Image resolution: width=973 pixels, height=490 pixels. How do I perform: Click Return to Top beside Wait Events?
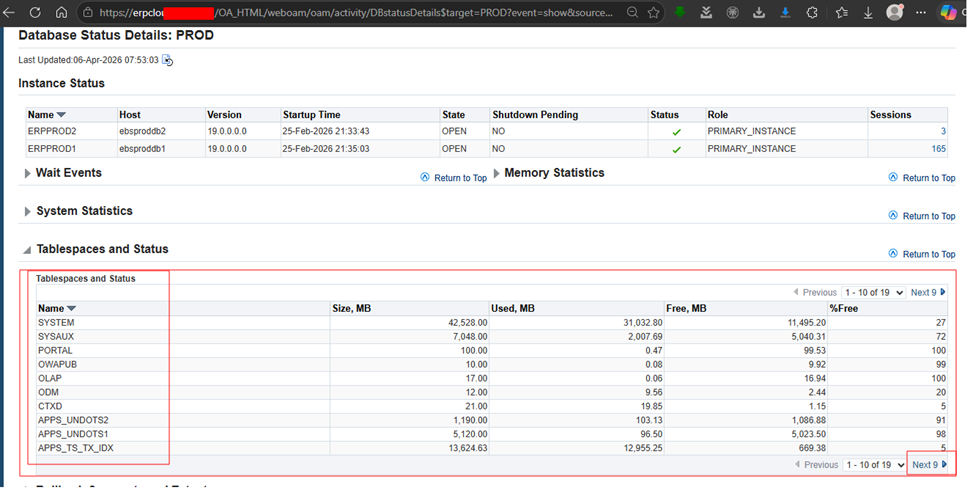[x=460, y=178]
